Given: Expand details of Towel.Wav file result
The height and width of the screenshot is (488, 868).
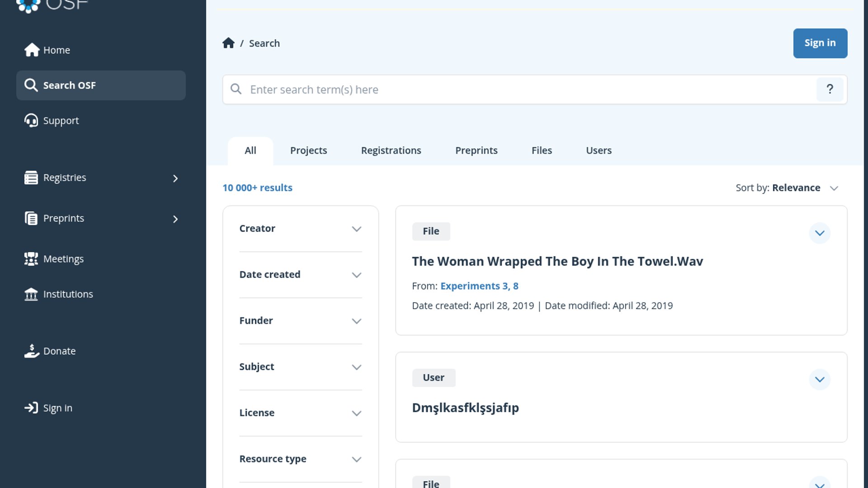Looking at the screenshot, I should (x=819, y=233).
